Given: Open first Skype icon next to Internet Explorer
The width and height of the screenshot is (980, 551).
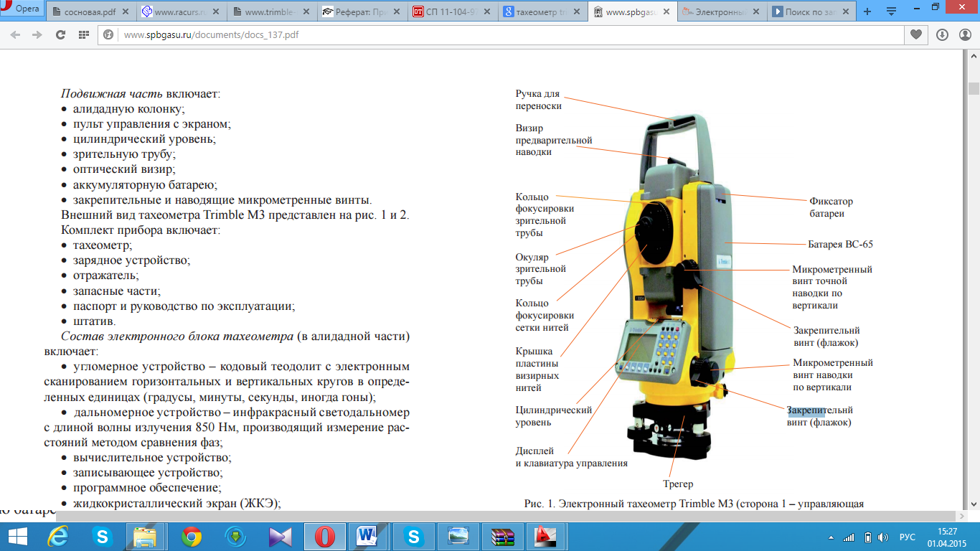Looking at the screenshot, I should coord(103,537).
